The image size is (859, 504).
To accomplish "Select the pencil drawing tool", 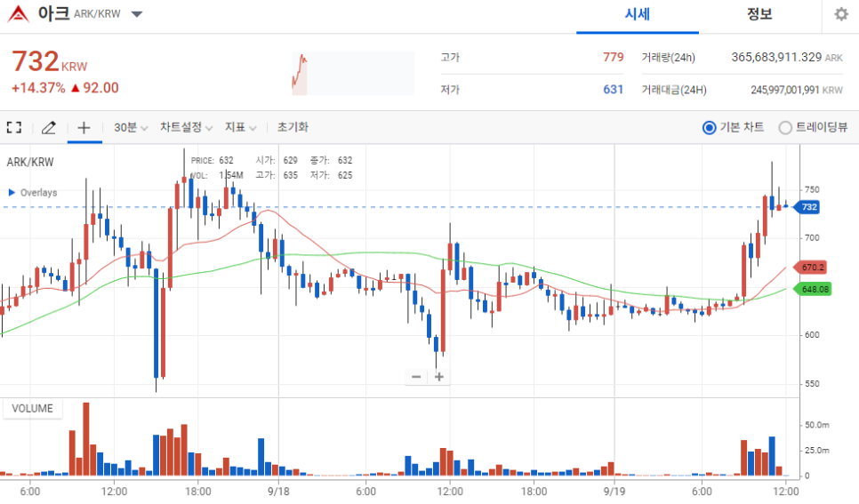I will pos(49,128).
